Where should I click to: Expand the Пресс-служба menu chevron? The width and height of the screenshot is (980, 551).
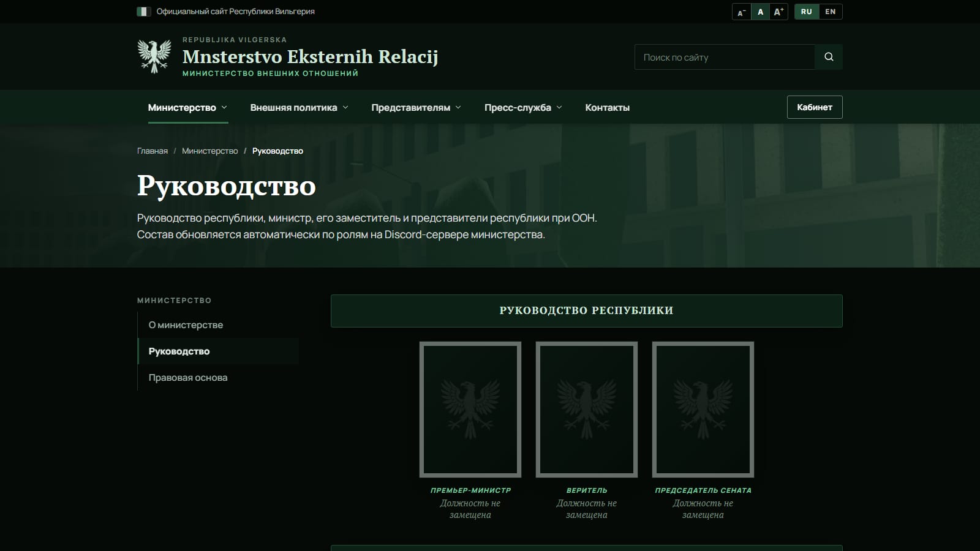point(559,107)
